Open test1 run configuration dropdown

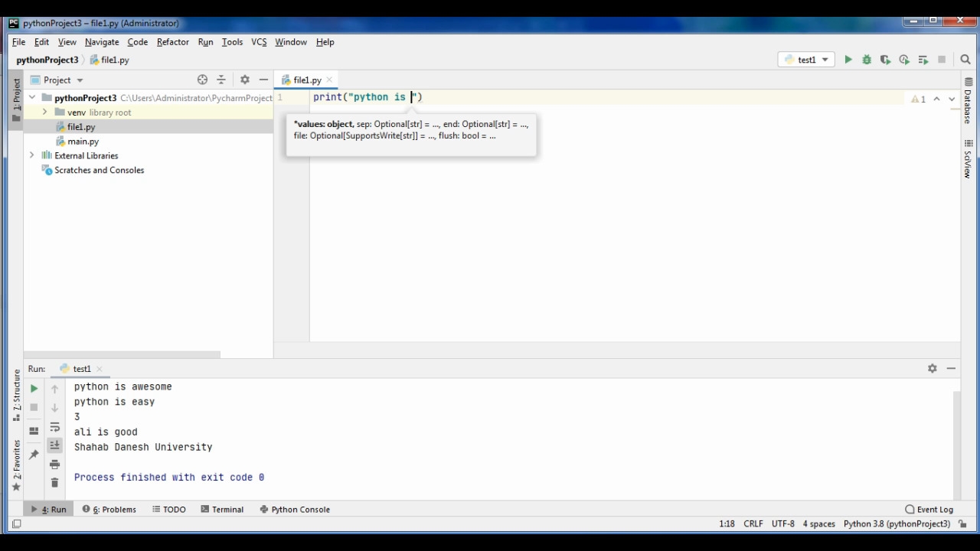point(806,60)
